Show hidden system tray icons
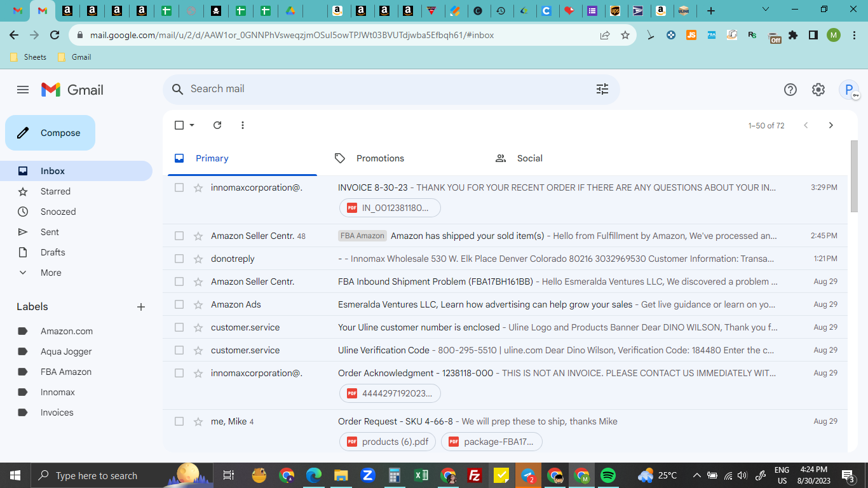This screenshot has height=488, width=868. point(697,475)
